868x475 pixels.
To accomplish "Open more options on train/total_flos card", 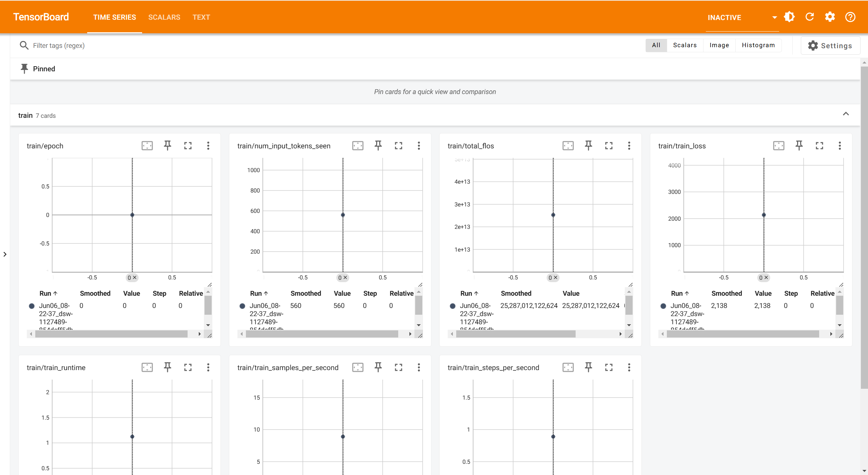I will 629,146.
